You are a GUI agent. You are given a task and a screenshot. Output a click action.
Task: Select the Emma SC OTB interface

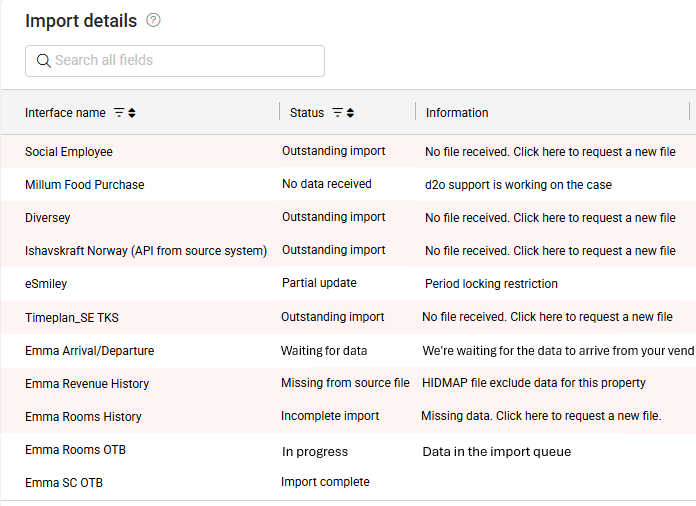point(64,482)
